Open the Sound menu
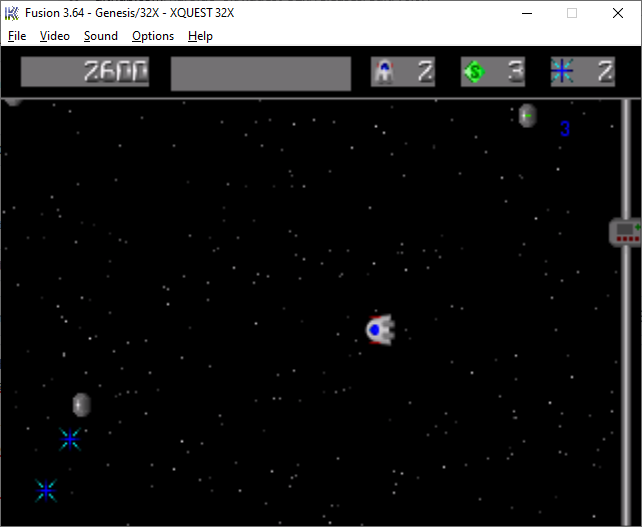The height and width of the screenshot is (527, 642). [101, 36]
